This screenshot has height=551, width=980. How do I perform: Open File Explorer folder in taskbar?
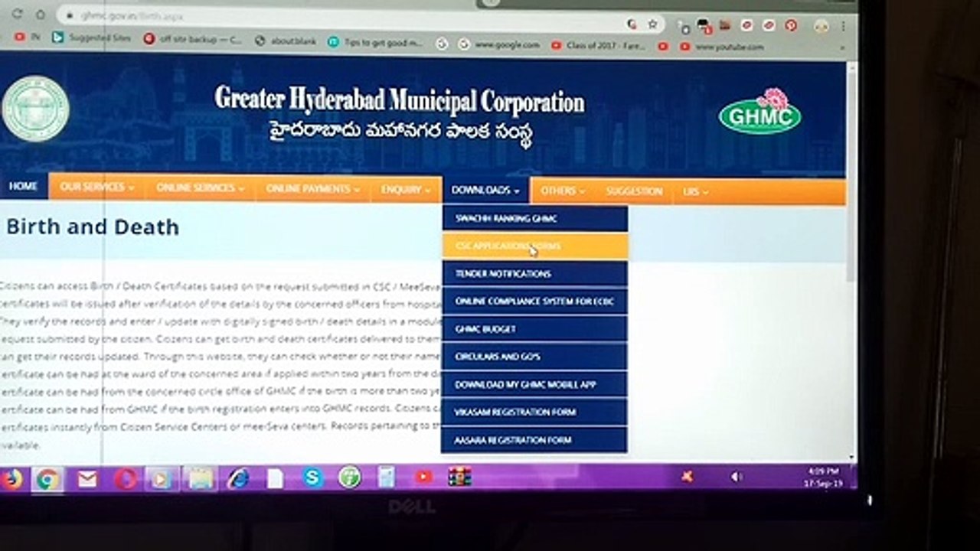click(201, 479)
